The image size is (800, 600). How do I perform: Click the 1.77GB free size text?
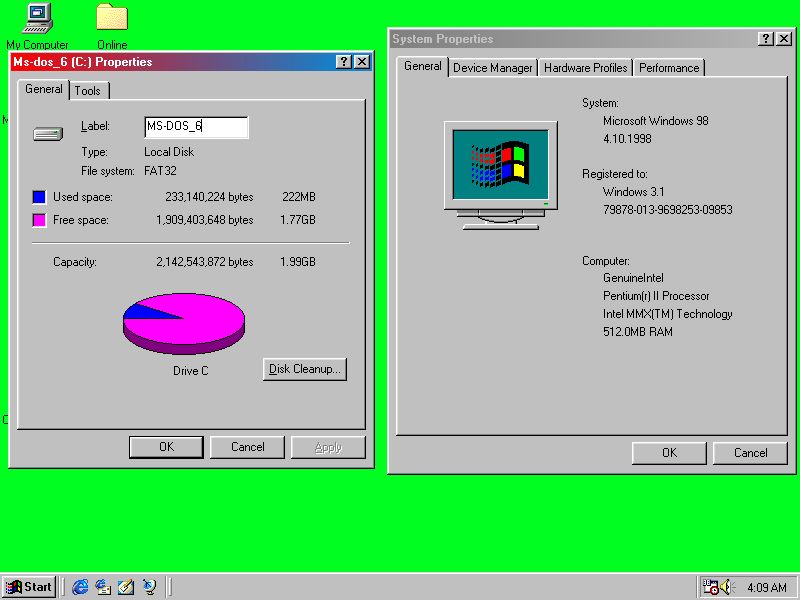(298, 220)
